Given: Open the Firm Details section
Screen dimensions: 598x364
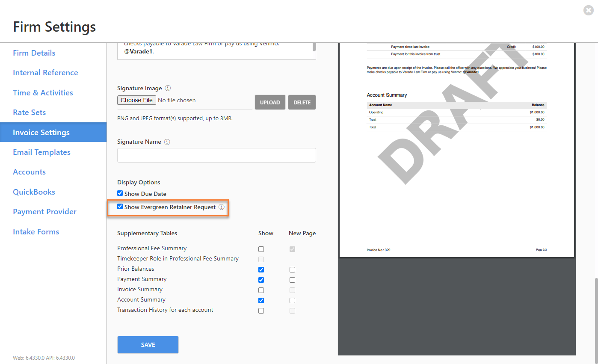Looking at the screenshot, I should (34, 53).
